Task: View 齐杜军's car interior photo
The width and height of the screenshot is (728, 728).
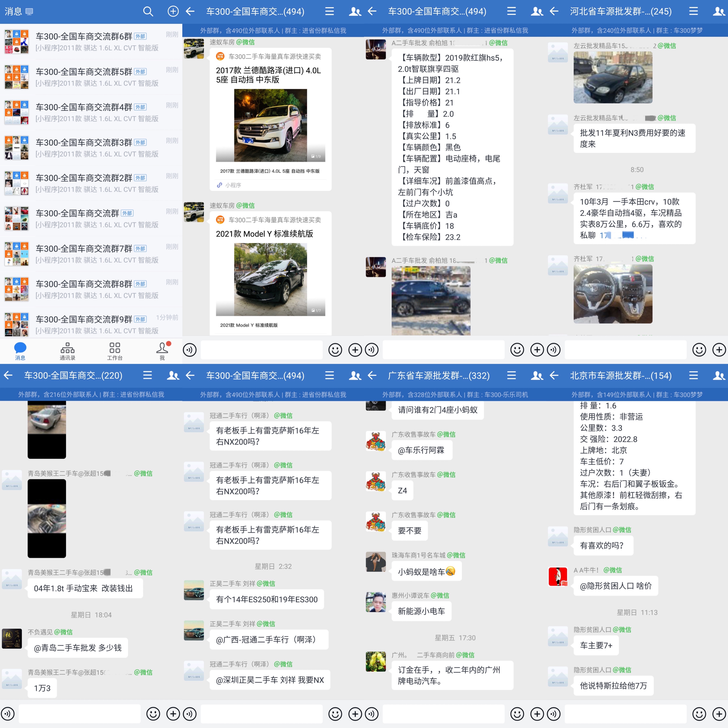Action: click(613, 294)
